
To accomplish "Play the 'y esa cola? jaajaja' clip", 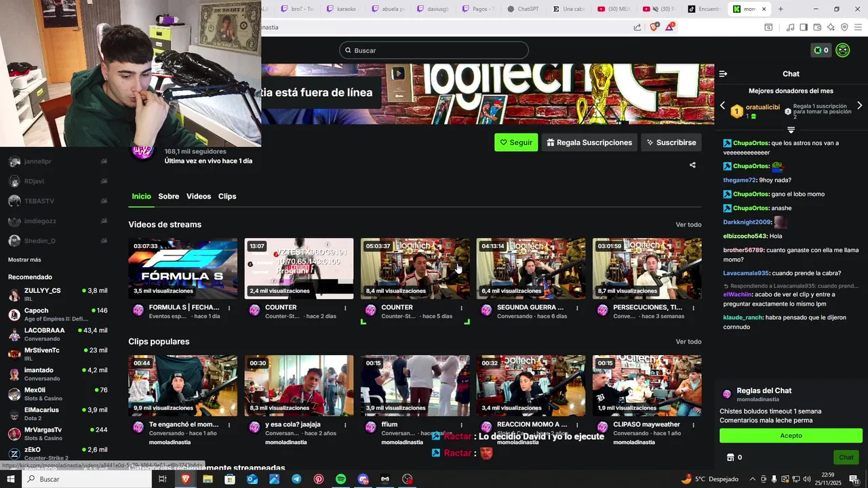I will [299, 386].
